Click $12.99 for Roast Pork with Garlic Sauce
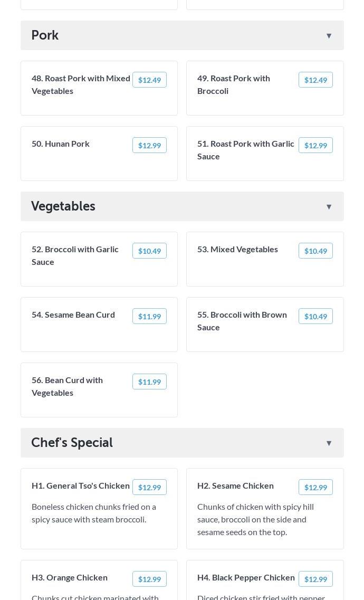The width and height of the screenshot is (364, 600). click(315, 146)
